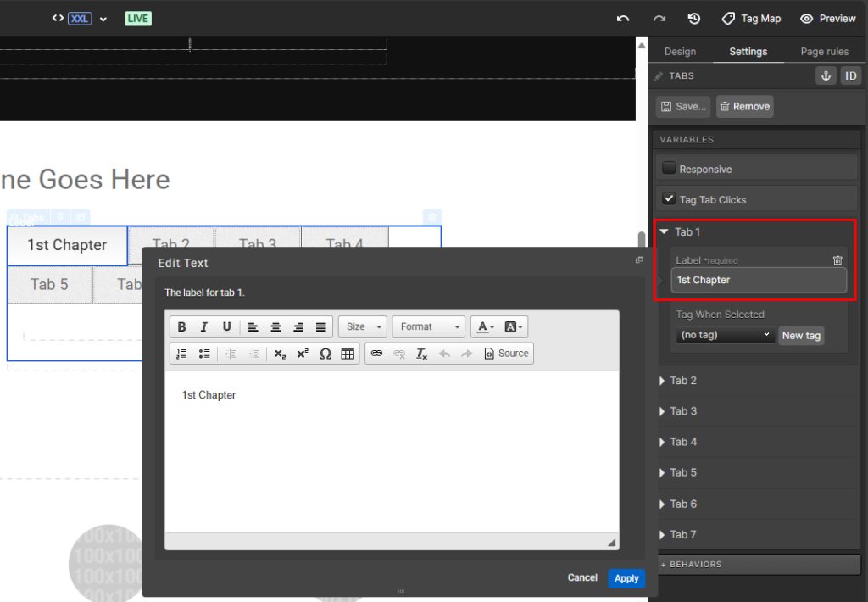Insert special character omega icon
Image resolution: width=868 pixels, height=602 pixels.
click(325, 354)
